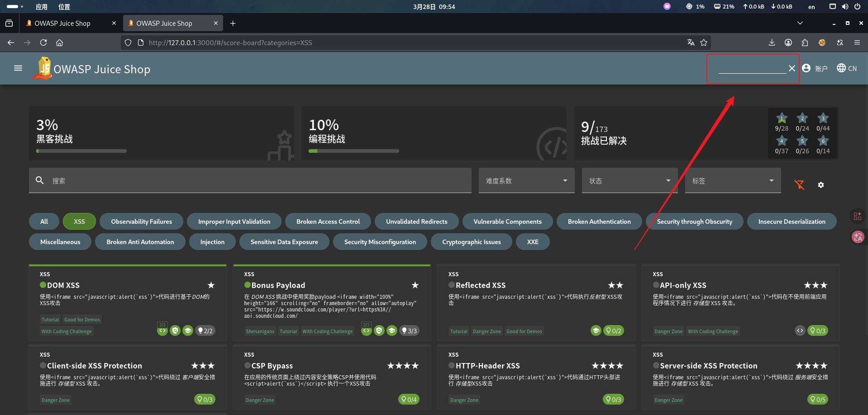Expand the 标签 tags dropdown

(x=733, y=180)
